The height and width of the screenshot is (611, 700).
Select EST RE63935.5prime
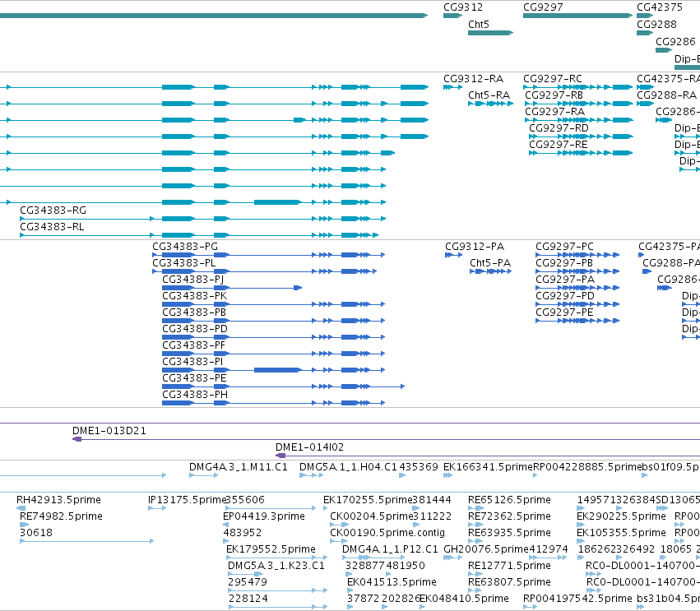click(x=475, y=541)
